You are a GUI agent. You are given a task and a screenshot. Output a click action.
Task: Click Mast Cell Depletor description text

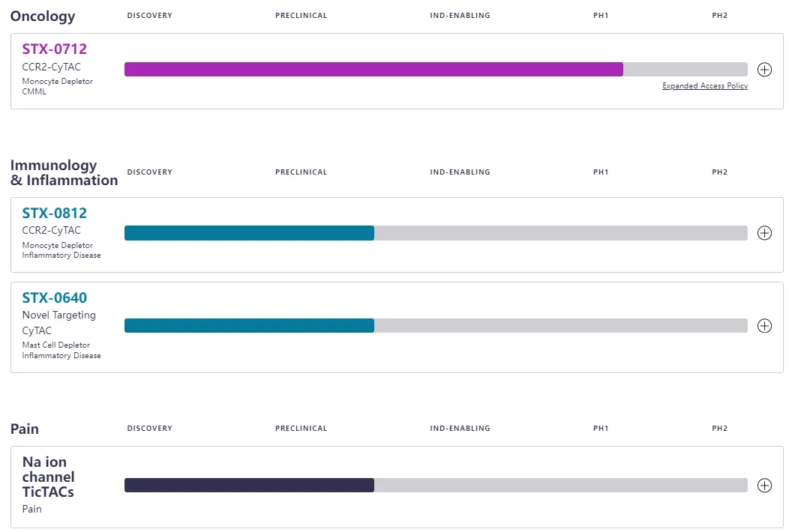click(x=58, y=345)
